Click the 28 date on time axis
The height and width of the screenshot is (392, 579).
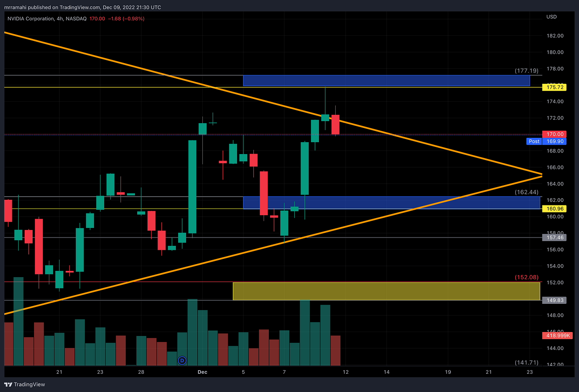pos(141,372)
